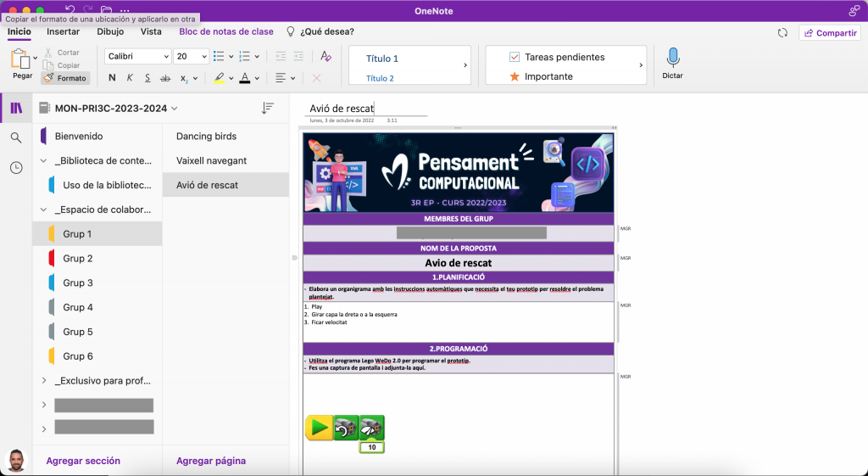Image resolution: width=868 pixels, height=476 pixels.
Task: Show notebooks list books icon
Action: pos(16,108)
